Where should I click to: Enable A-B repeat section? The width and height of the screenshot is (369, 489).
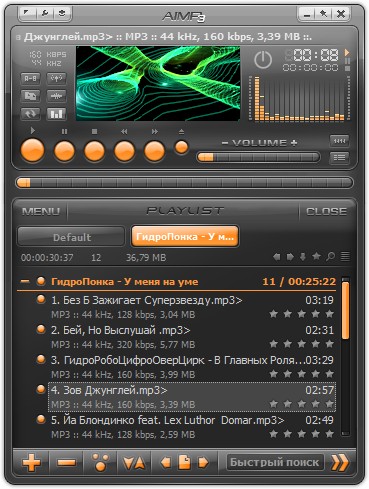point(30,79)
